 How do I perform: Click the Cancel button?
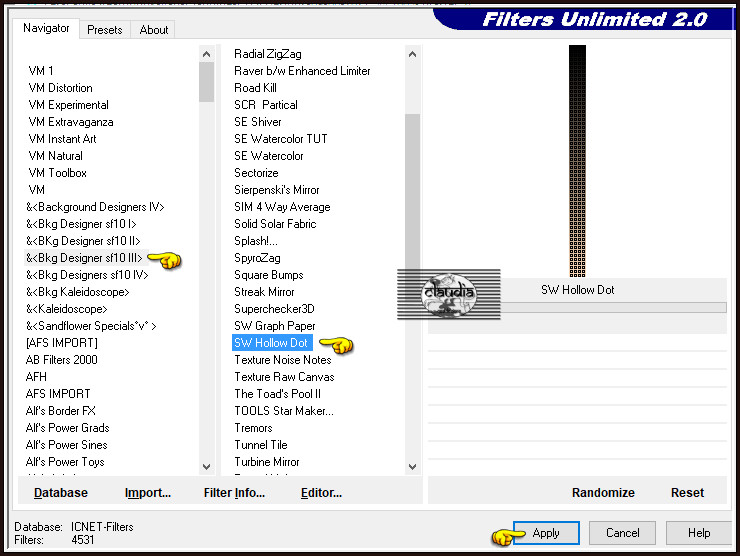(x=622, y=533)
